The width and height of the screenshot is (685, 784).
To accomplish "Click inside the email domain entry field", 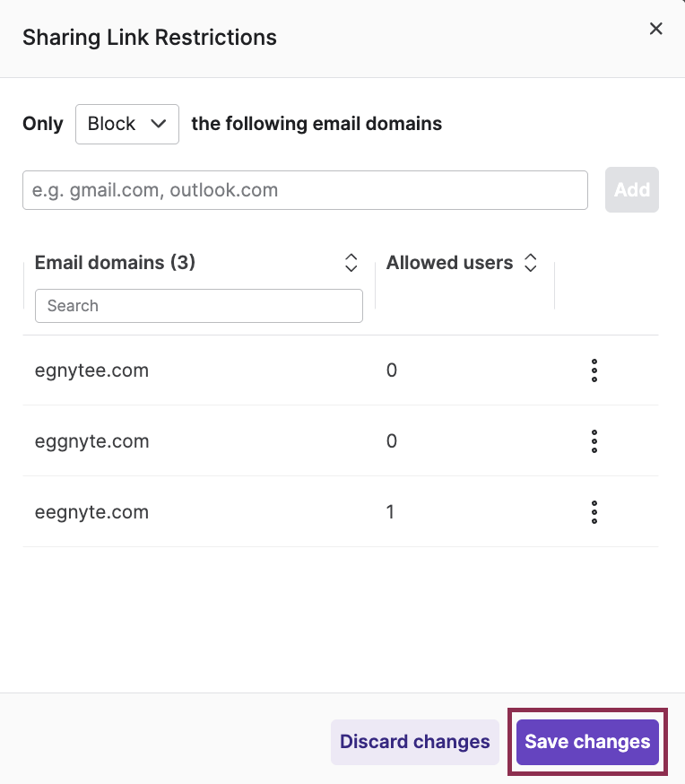I will (305, 189).
